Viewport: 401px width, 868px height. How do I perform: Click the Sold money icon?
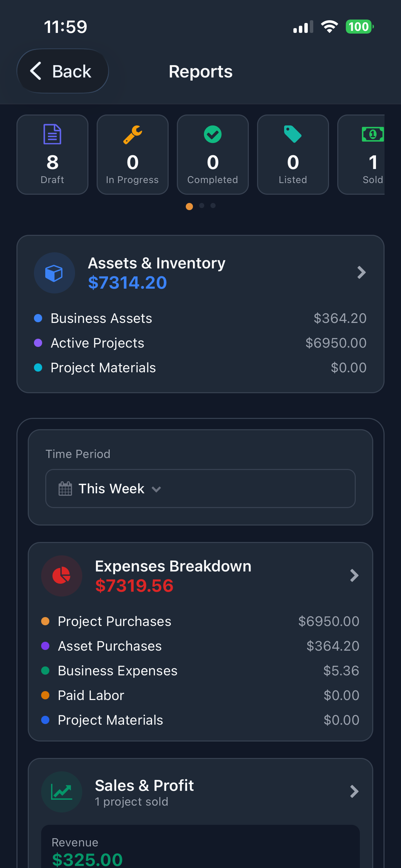point(373,134)
